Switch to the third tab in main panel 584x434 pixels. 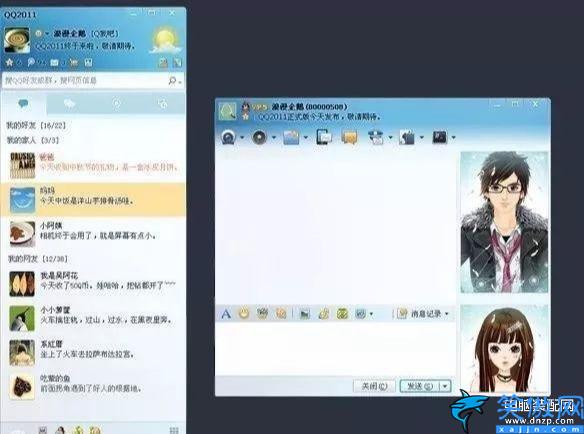[x=117, y=104]
